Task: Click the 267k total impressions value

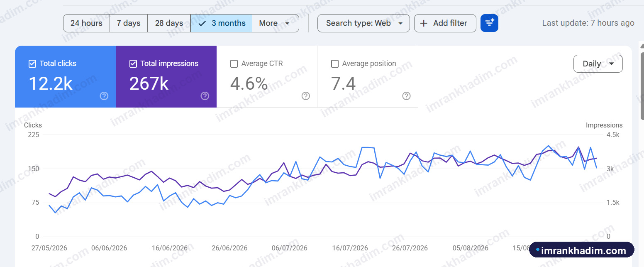Action: [x=149, y=83]
